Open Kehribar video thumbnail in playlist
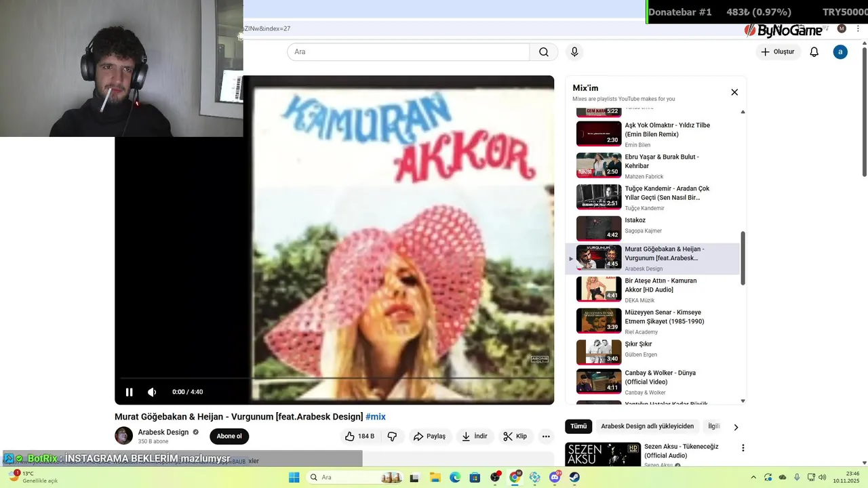Image resolution: width=868 pixels, height=488 pixels. click(x=599, y=165)
